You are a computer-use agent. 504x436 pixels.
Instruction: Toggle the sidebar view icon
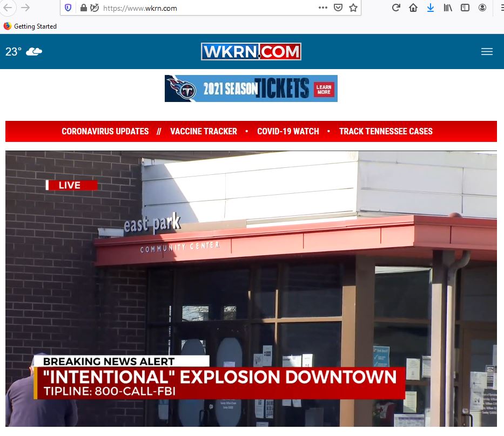pos(465,8)
